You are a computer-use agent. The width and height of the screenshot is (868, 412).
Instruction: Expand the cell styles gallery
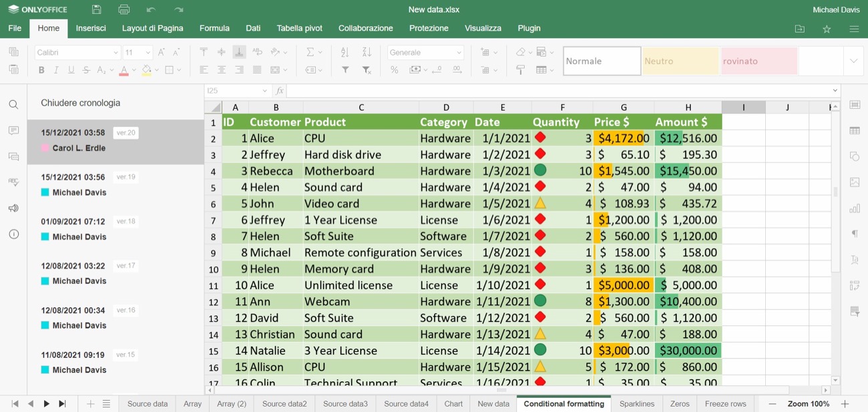point(853,61)
